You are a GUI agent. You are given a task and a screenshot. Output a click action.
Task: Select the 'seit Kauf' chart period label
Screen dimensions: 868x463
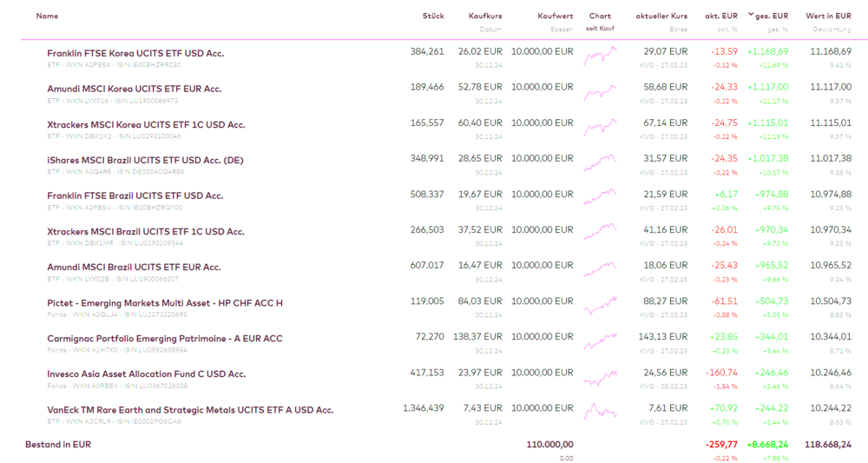pos(600,29)
